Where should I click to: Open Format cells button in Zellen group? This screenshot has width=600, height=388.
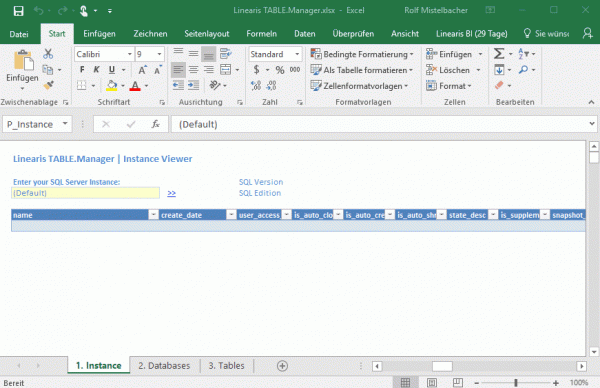[448, 86]
